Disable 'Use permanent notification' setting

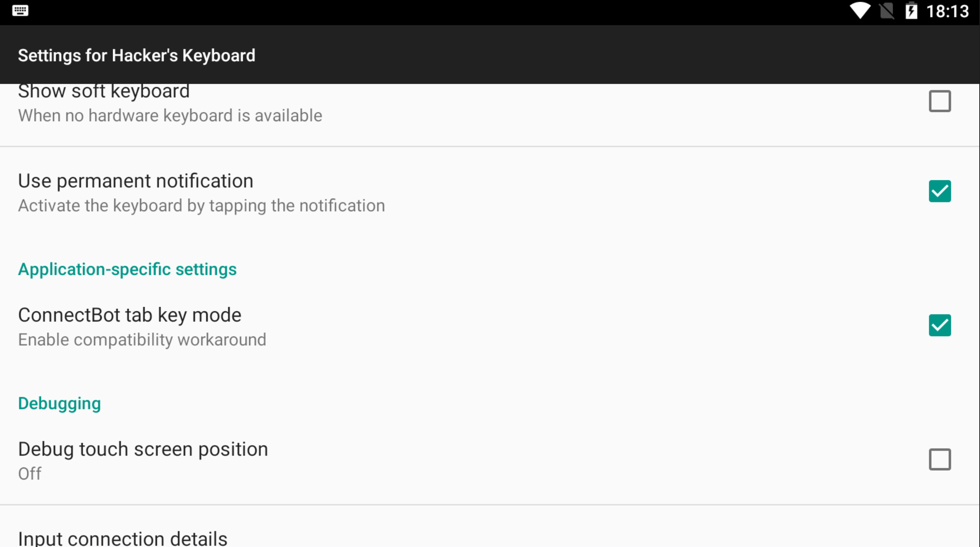click(940, 191)
